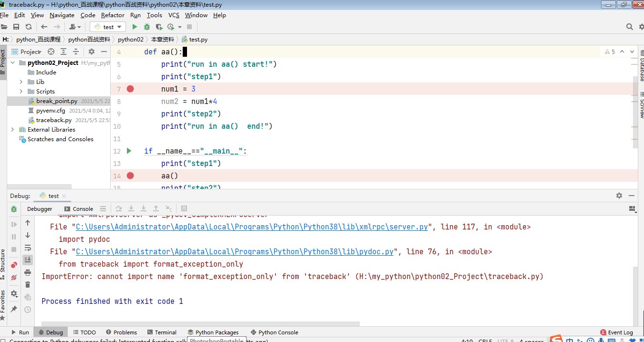This screenshot has height=342, width=644.
Task: Collapse the python02_Project tree node
Action: (13, 62)
